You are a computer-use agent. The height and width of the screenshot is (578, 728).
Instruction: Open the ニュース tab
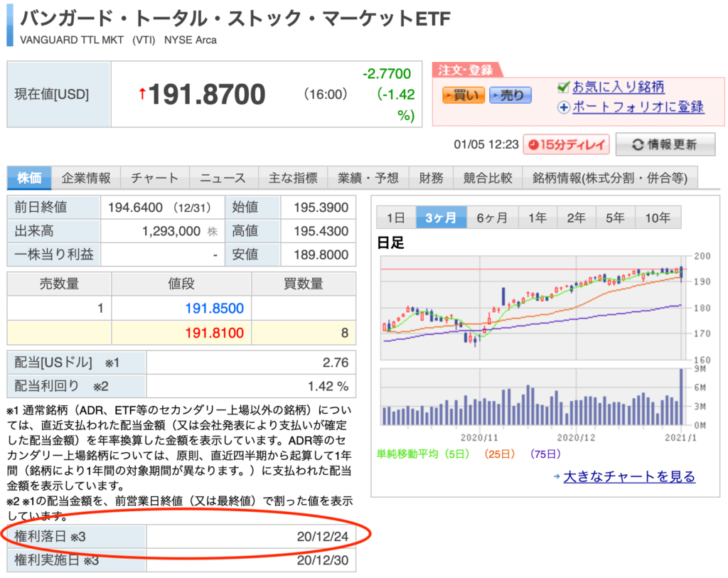223,178
